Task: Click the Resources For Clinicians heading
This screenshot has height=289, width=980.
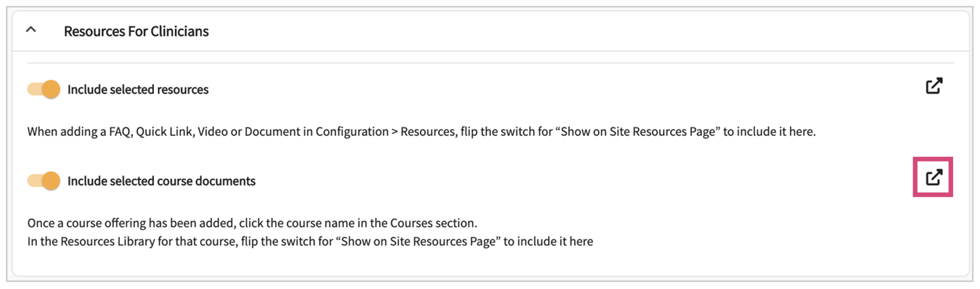Action: tap(136, 32)
